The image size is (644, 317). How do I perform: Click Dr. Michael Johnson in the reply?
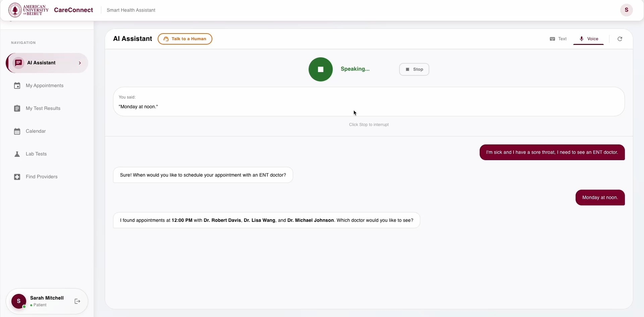coord(311,220)
